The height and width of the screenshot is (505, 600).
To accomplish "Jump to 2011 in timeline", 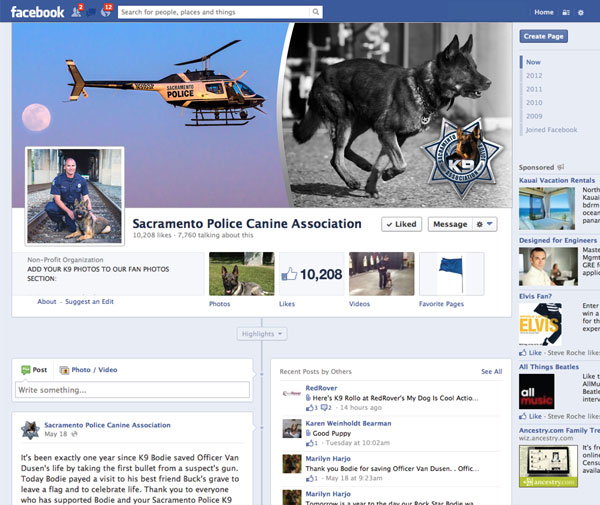I will point(534,89).
